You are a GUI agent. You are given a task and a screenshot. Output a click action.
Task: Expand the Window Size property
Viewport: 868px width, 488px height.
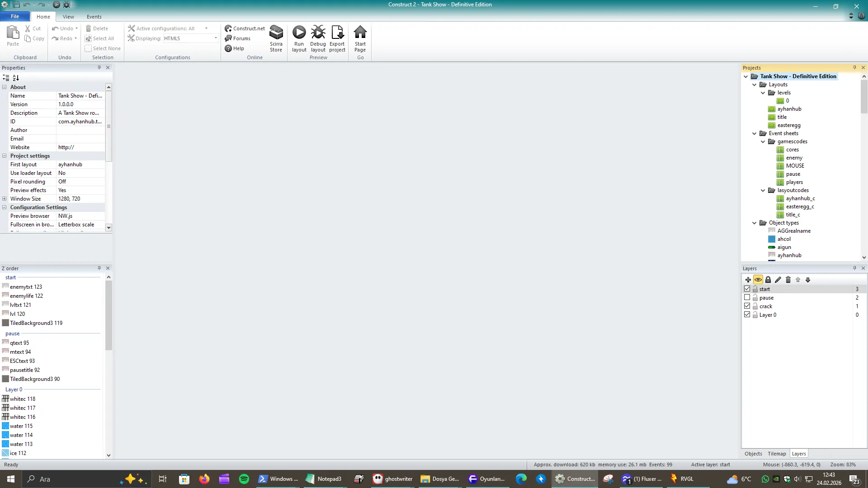click(5, 199)
